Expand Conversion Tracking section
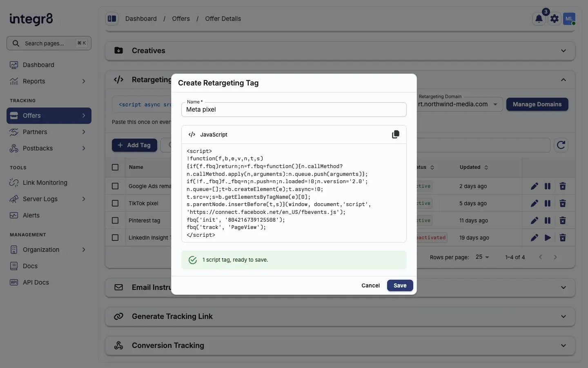 pyautogui.click(x=340, y=346)
